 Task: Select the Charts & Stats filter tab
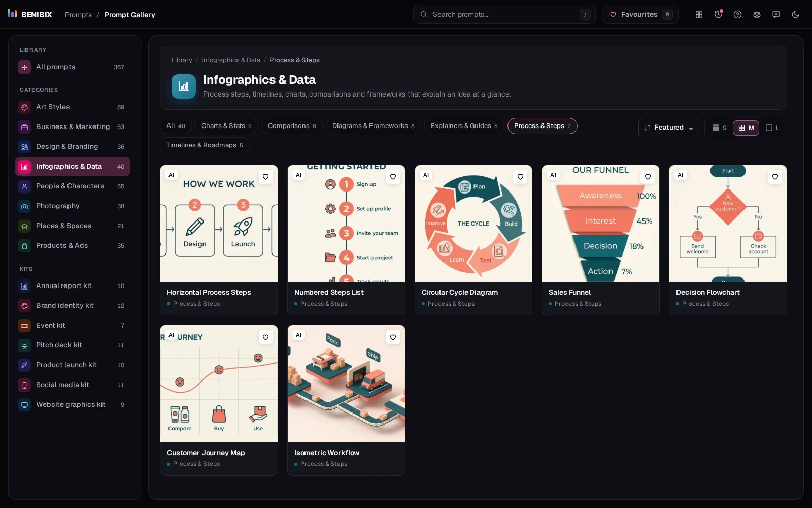click(226, 126)
